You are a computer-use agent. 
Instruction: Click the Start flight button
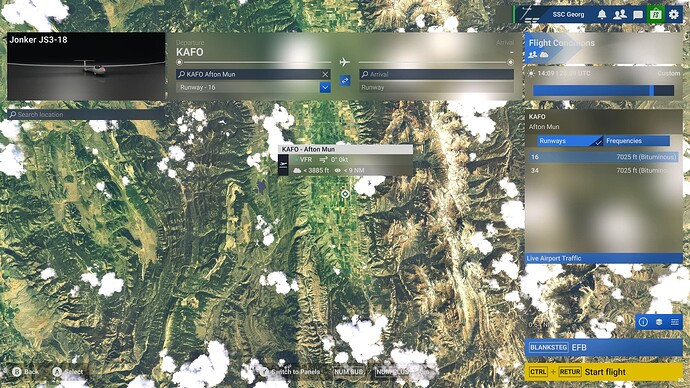[x=603, y=372]
